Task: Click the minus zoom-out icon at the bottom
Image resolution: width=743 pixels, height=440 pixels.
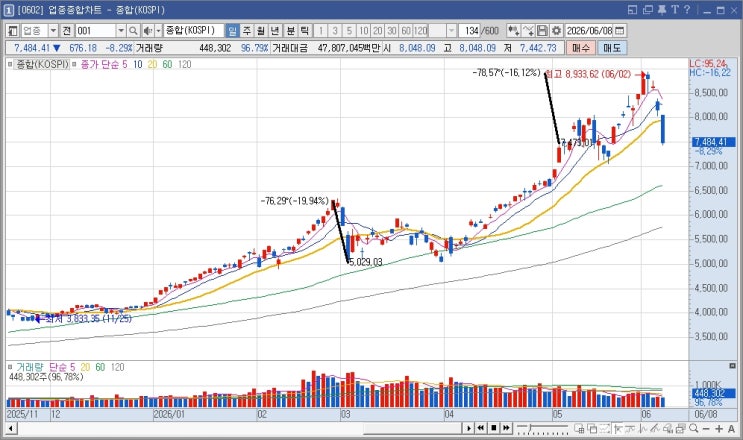Action: [x=706, y=429]
